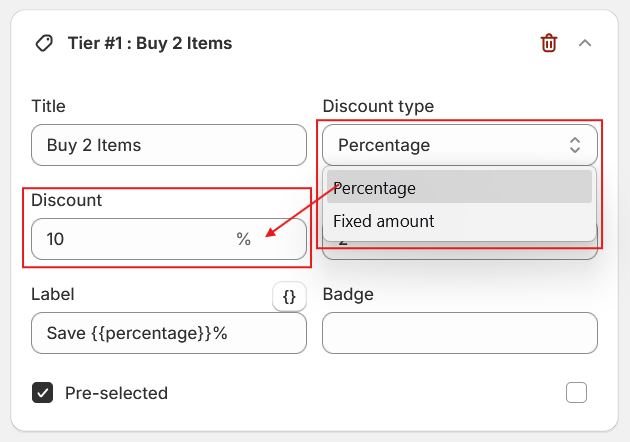Collapse the Tier #1 section with the chevron
The image size is (630, 442).
[x=586, y=43]
